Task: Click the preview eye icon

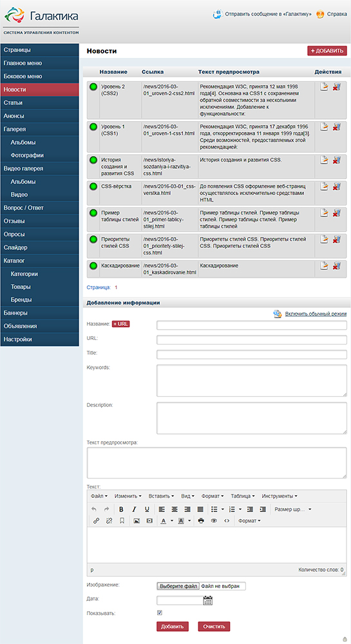Action: (213, 521)
